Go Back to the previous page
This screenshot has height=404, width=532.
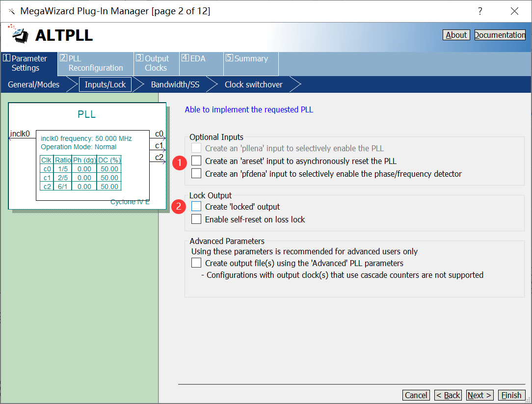tap(448, 395)
